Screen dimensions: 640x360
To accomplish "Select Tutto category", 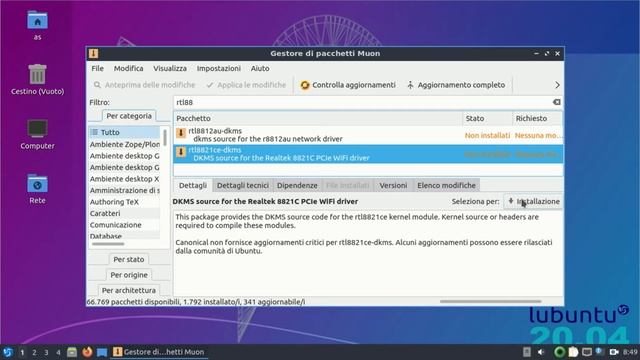I will (124, 132).
